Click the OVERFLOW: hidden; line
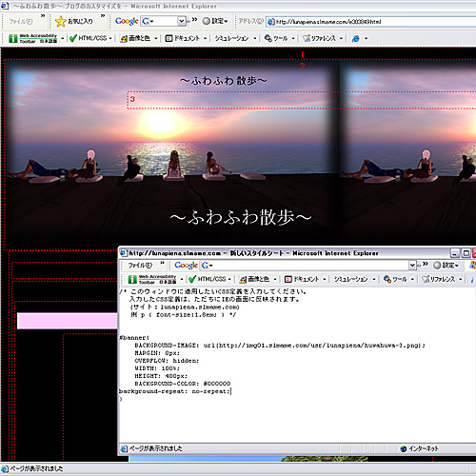 pyautogui.click(x=167, y=361)
